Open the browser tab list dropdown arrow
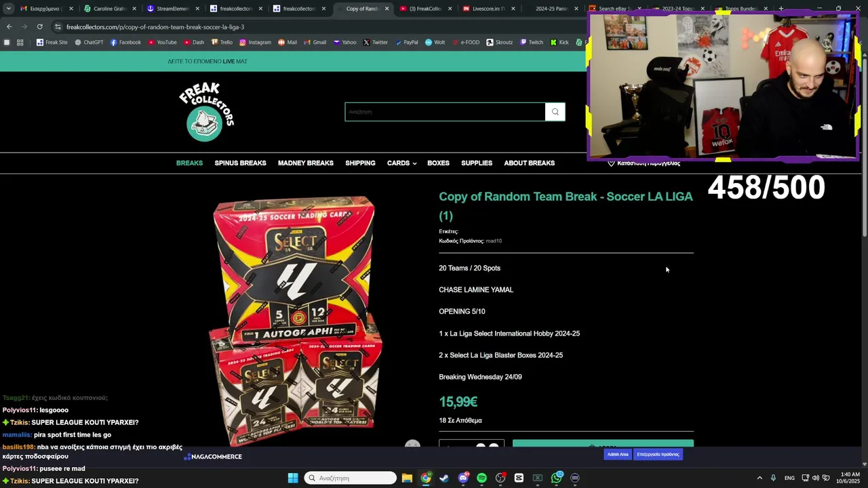This screenshot has width=868, height=488. pyautogui.click(x=8, y=9)
